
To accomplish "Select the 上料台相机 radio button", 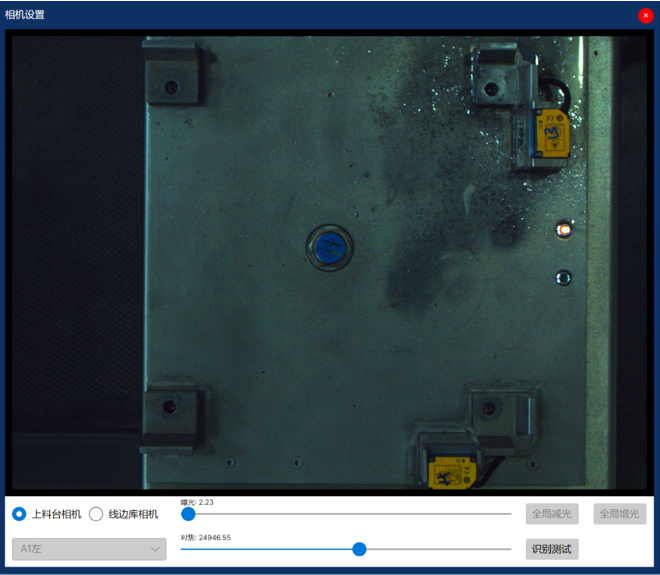I will coord(19,514).
